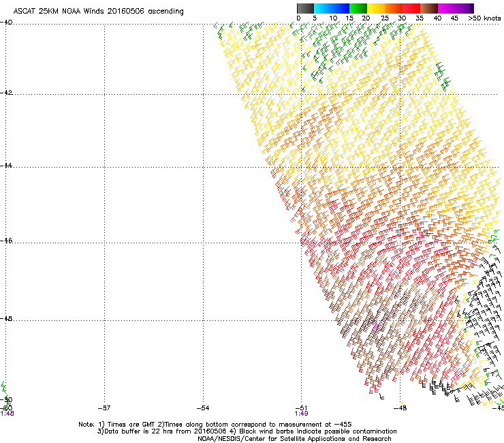Viewport: 504px width, 443px height.
Task: Select the yellow 20-25 knots legend segment
Action: pyautogui.click(x=376, y=8)
